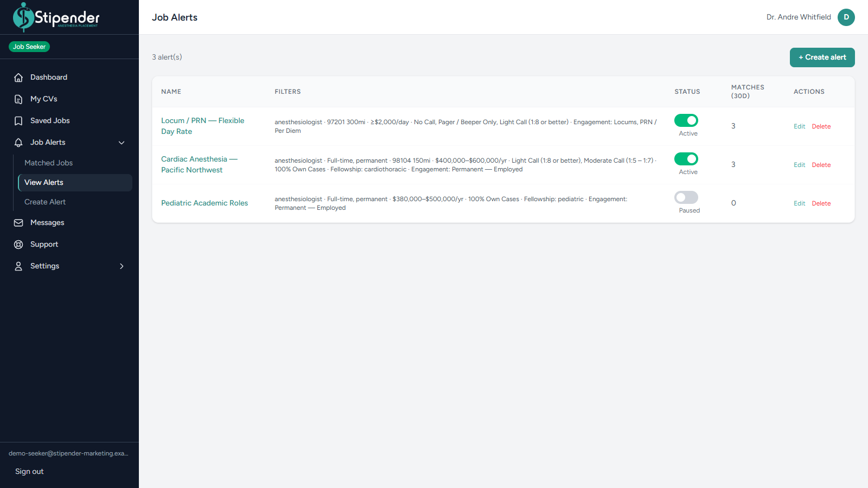Click the MATCHES (30D) column header
This screenshot has width=868, height=488.
(748, 92)
